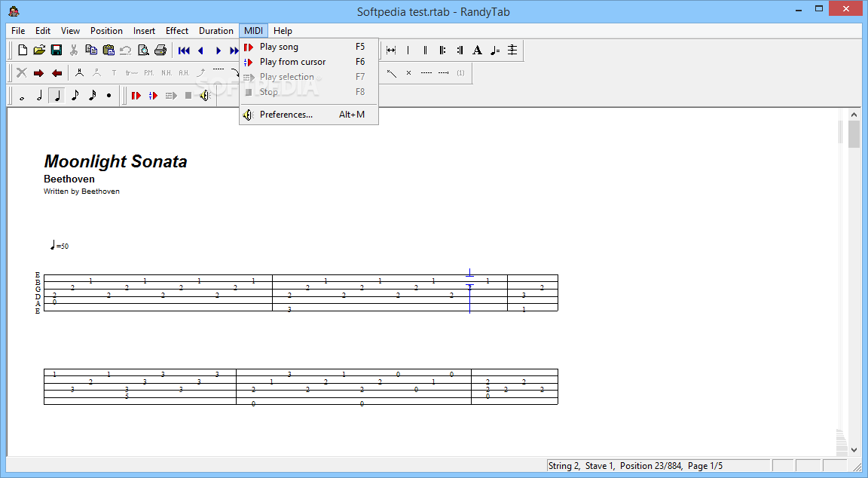Screen dimensions: 868x478
Task: Click the vertical scrollbar up arrow
Action: pos(854,115)
